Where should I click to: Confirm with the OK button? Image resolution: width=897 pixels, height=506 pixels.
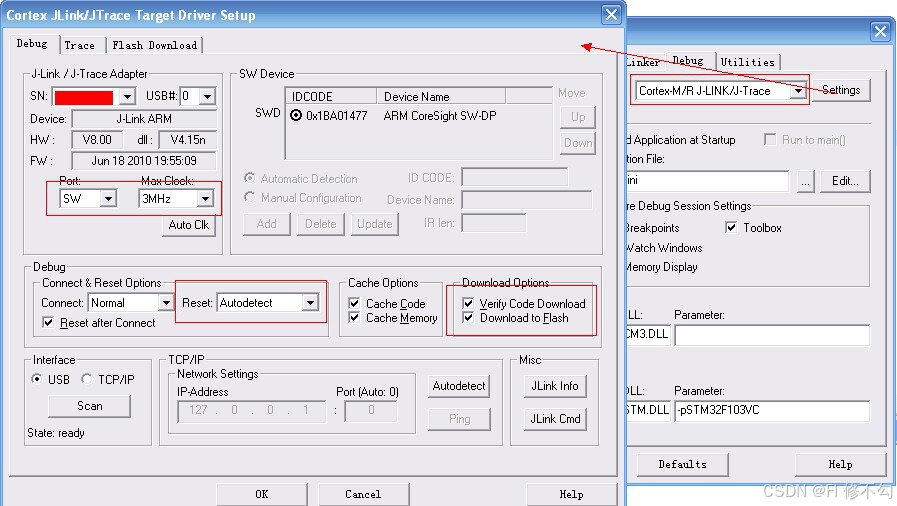[x=261, y=494]
